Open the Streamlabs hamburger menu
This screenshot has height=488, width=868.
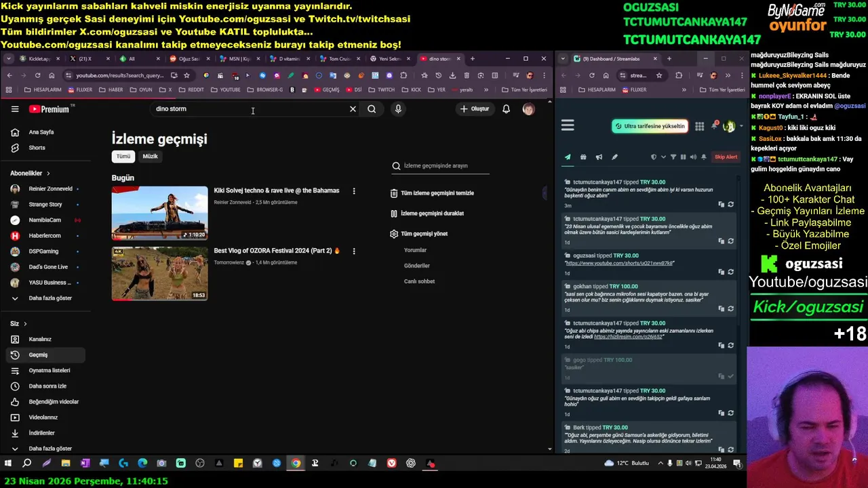[568, 125]
